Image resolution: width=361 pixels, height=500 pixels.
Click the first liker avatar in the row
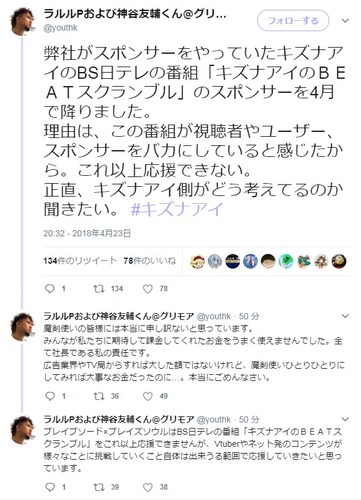click(197, 261)
